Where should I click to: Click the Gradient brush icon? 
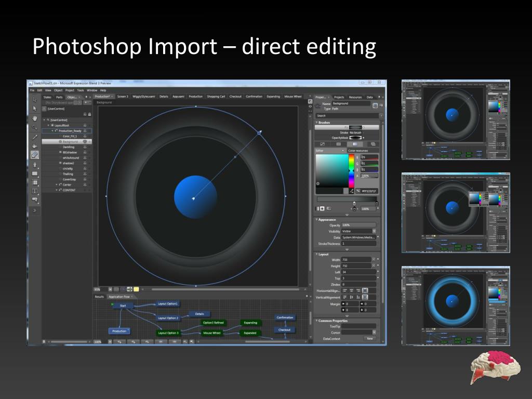tap(355, 144)
